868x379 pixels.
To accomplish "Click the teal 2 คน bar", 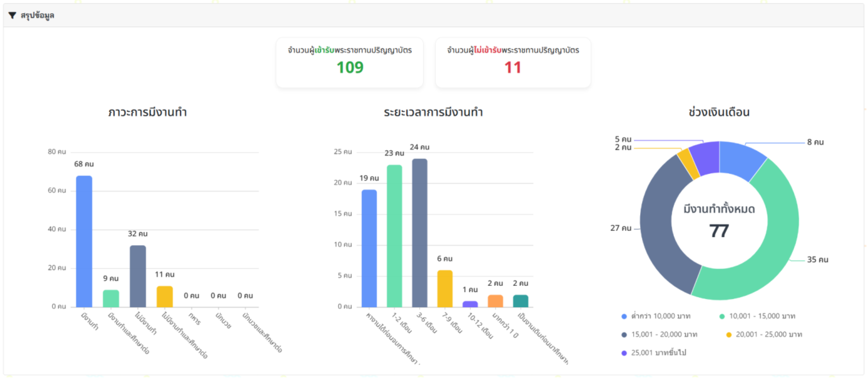I will (x=520, y=301).
